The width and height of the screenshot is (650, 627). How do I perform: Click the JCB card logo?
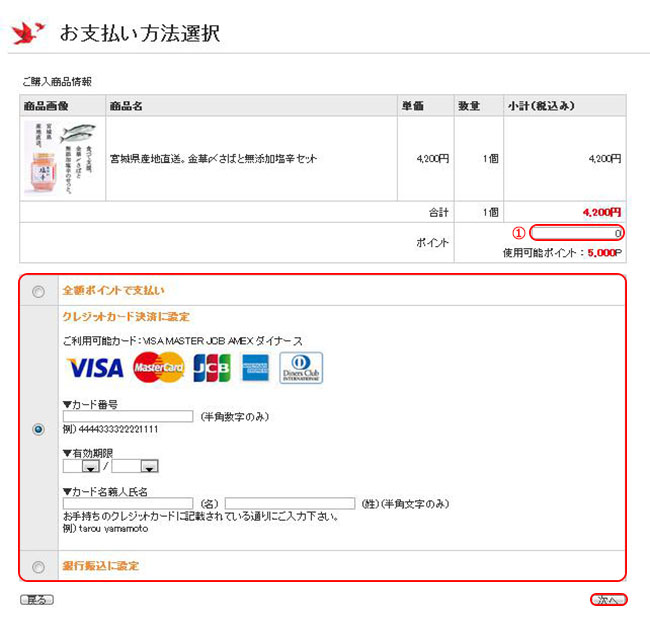point(212,368)
